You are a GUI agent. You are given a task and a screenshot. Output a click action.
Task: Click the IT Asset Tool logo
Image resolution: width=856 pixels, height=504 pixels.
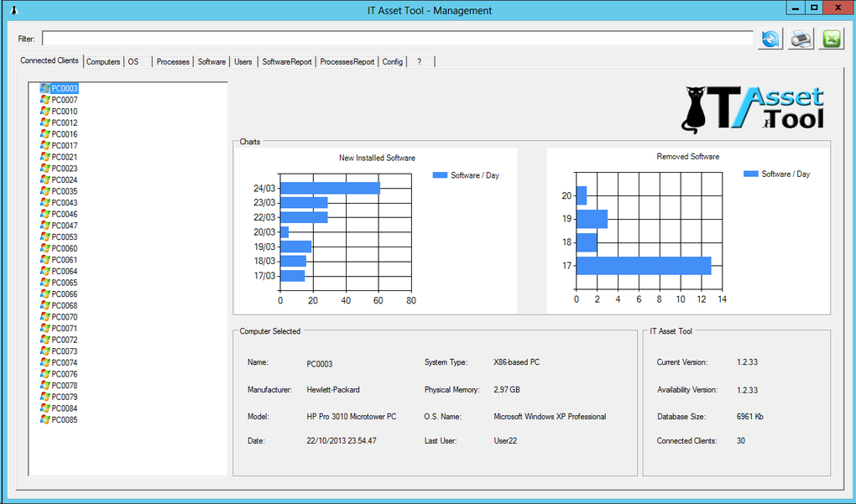point(753,110)
